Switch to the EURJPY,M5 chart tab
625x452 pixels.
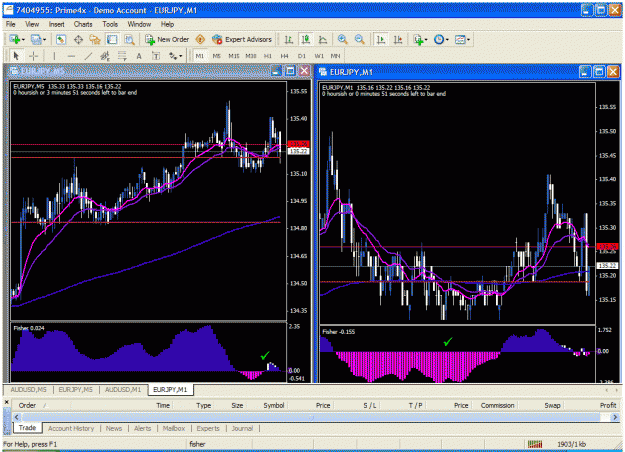[x=75, y=389]
